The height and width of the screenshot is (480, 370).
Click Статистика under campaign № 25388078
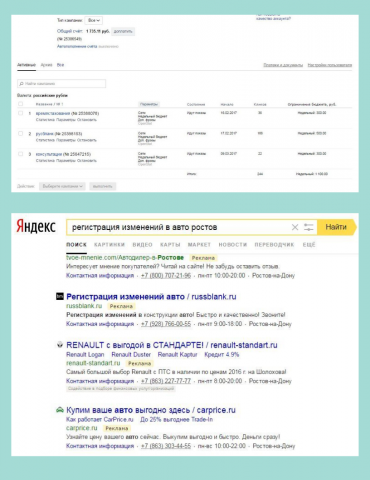click(45, 119)
